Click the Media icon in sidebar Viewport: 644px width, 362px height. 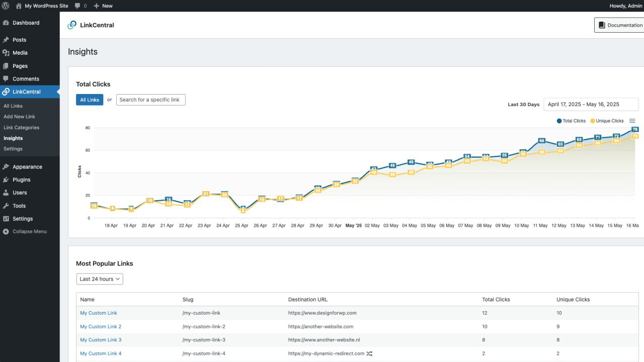[x=6, y=53]
